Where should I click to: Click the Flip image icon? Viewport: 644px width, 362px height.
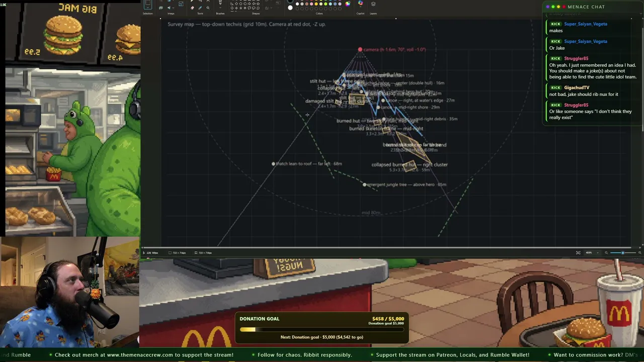pos(169,8)
